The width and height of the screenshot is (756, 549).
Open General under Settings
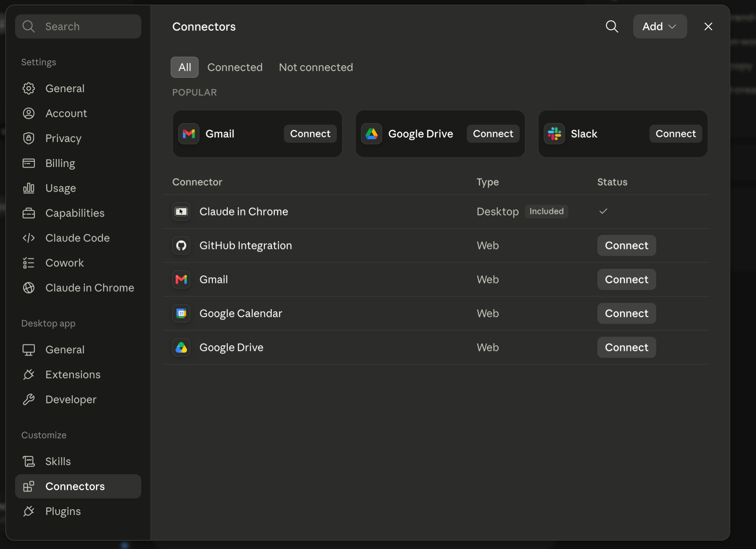click(x=78, y=88)
